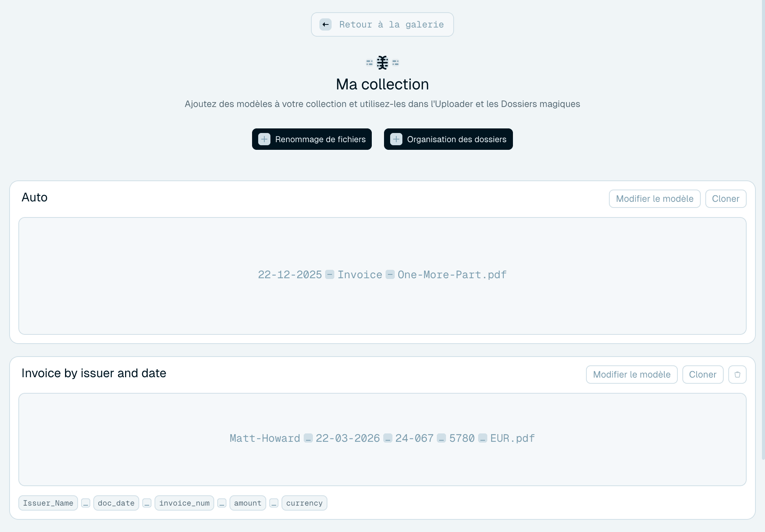Go back via Retour à la galerie
The width and height of the screenshot is (765, 532).
tap(382, 24)
